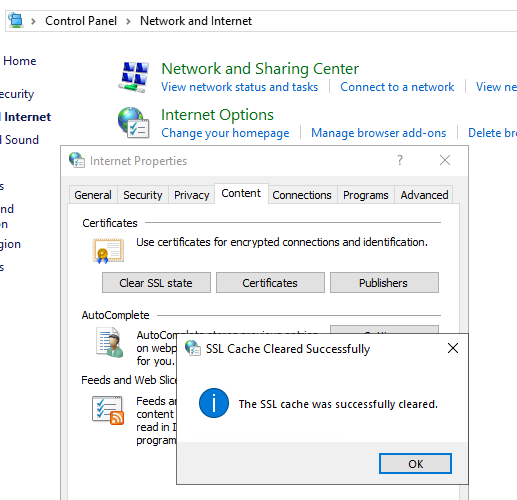
Task: Switch to the Advanced tab
Action: point(424,195)
